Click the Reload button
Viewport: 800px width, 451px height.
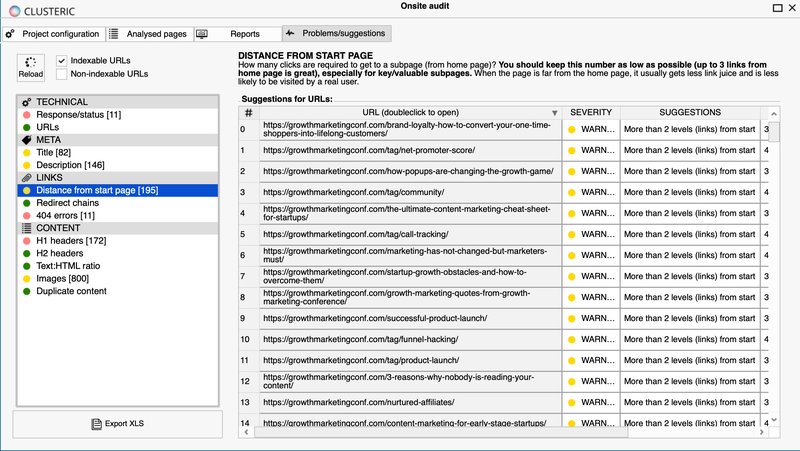31,67
